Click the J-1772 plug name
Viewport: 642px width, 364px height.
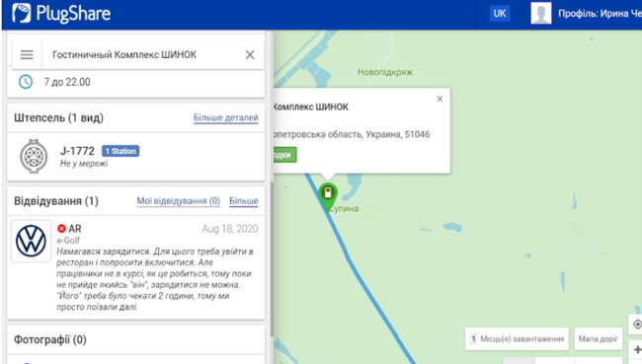[x=77, y=151]
